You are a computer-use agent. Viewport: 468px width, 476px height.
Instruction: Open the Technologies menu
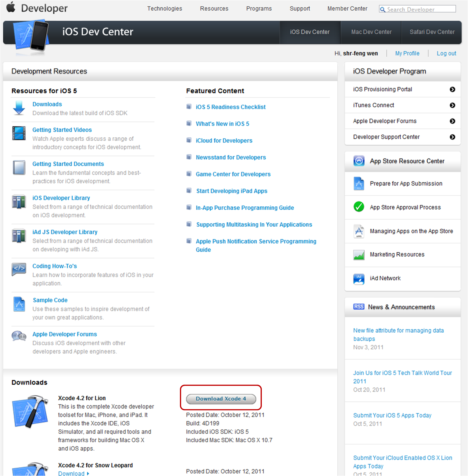165,9
